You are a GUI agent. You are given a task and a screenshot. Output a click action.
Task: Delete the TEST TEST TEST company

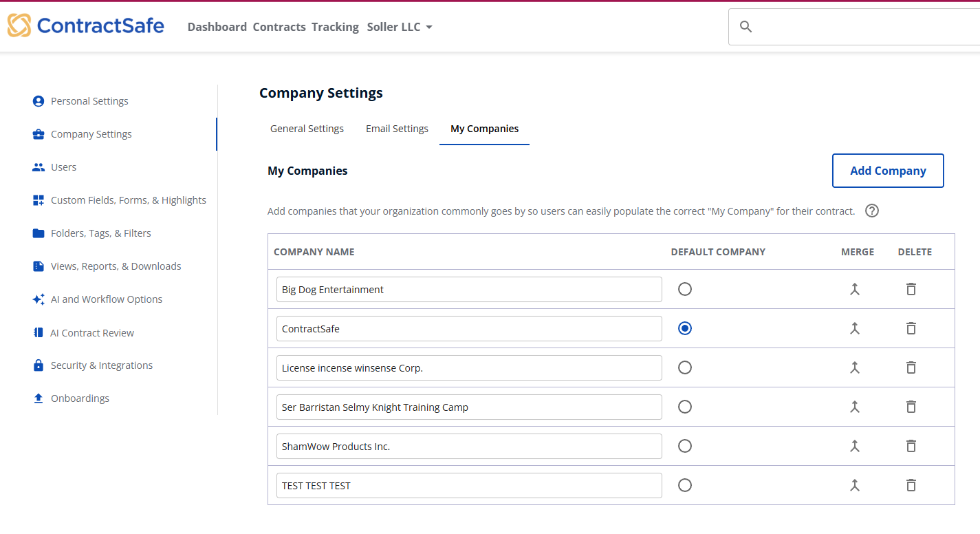(x=911, y=486)
